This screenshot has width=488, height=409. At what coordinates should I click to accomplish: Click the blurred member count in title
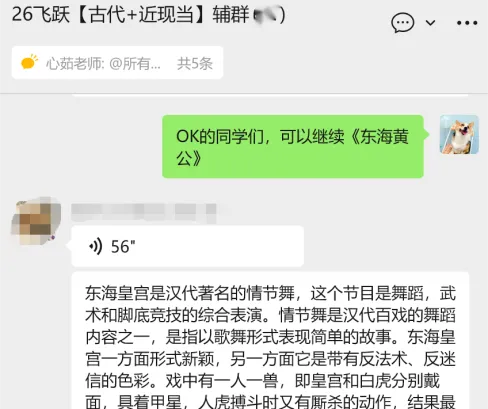(x=265, y=15)
